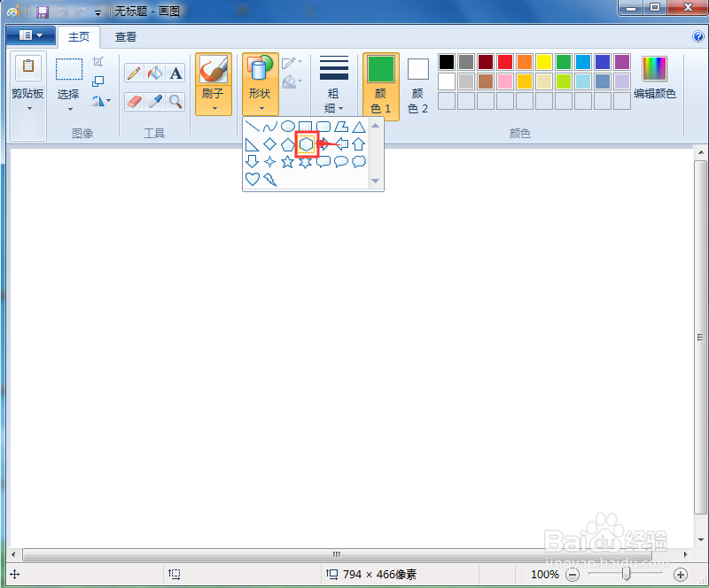
Task: Toggle 颜色 1 as active color
Action: tap(381, 86)
